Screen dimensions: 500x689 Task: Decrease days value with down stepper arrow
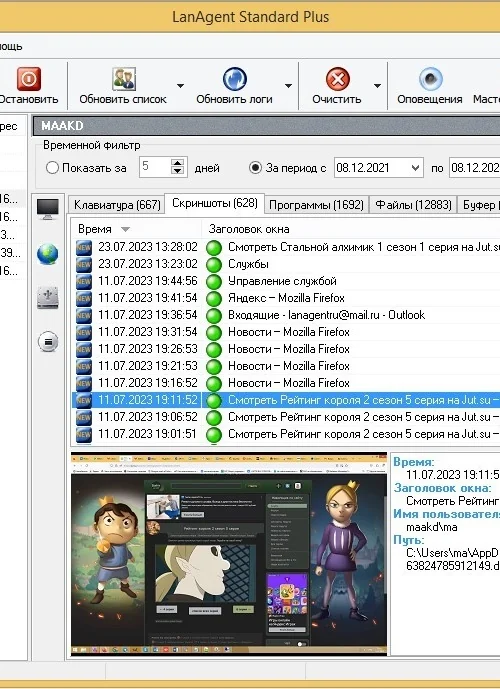[178, 171]
